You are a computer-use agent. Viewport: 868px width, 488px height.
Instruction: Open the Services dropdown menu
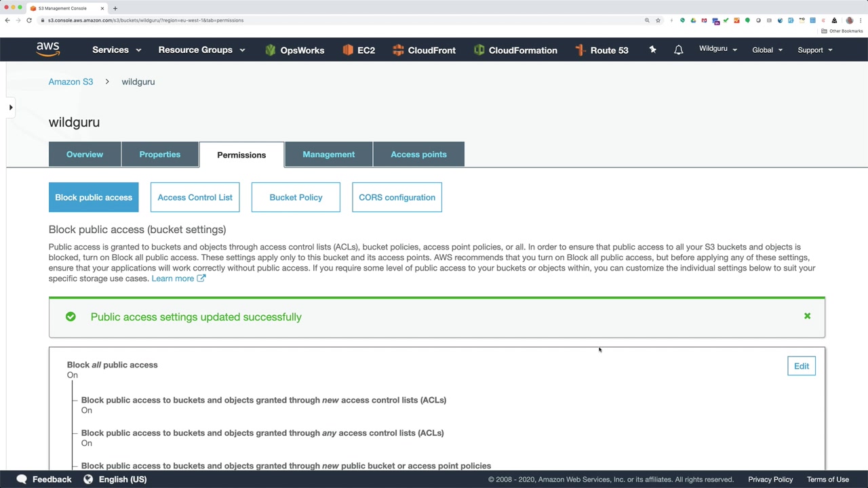(x=117, y=50)
